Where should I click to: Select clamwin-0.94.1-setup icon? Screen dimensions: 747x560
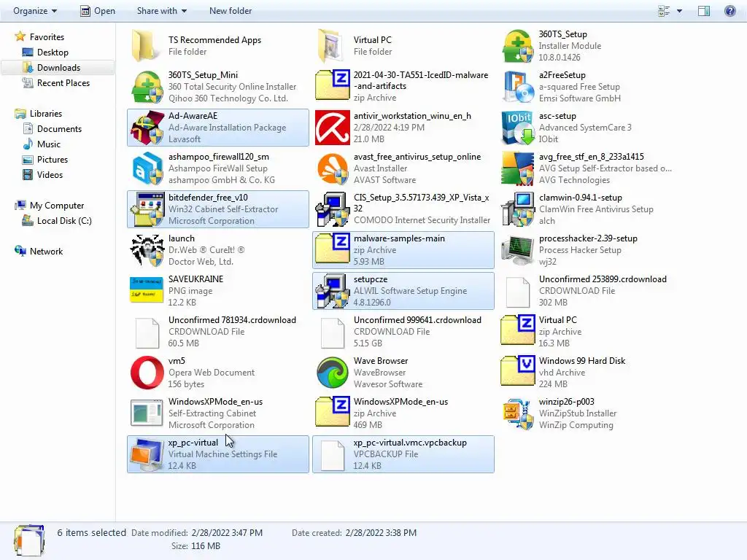click(x=518, y=209)
